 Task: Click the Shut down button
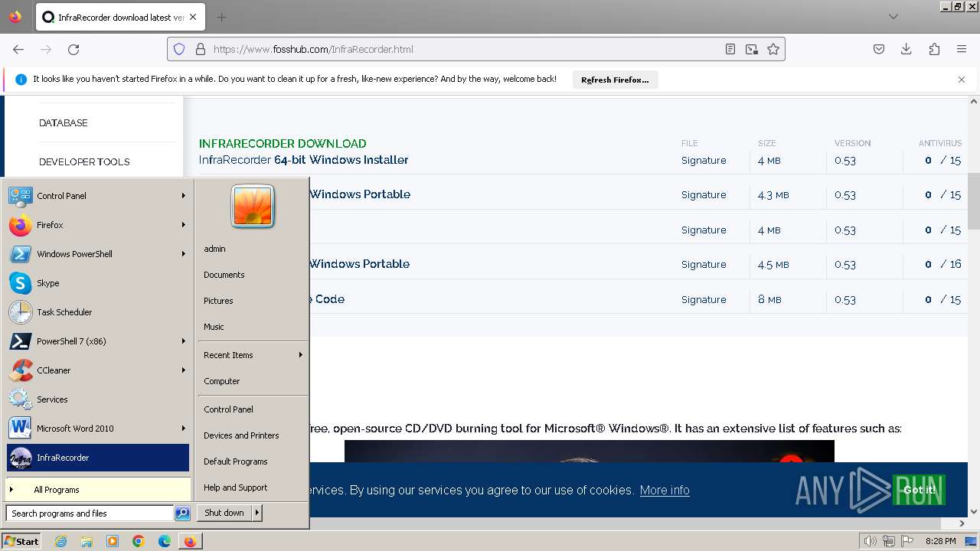224,513
